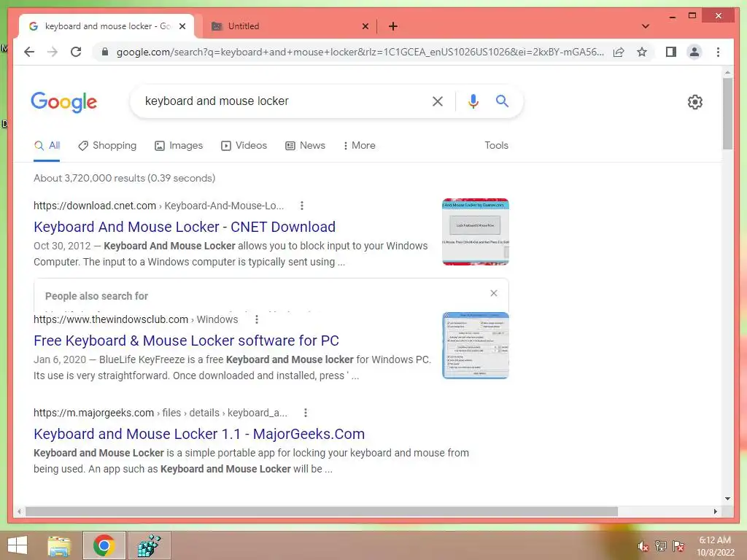The width and height of the screenshot is (747, 560).
Task: Click the vertical scrollbar thumb
Action: pos(727,113)
